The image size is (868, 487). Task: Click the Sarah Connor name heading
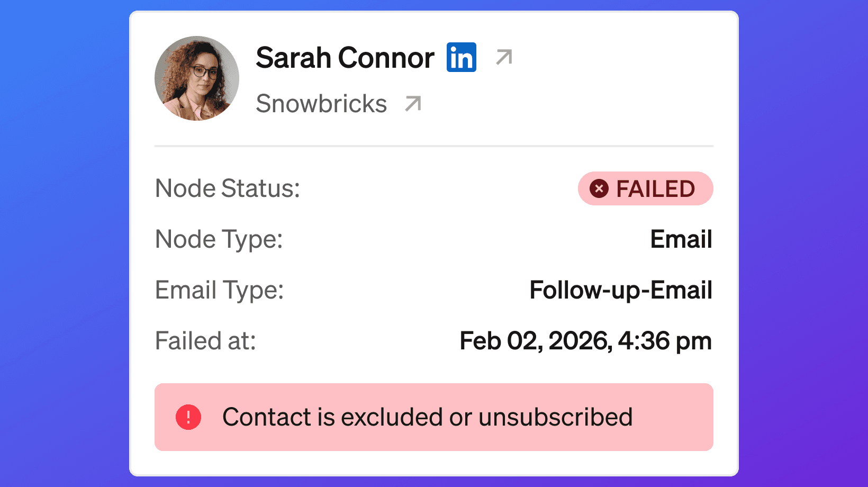(345, 57)
